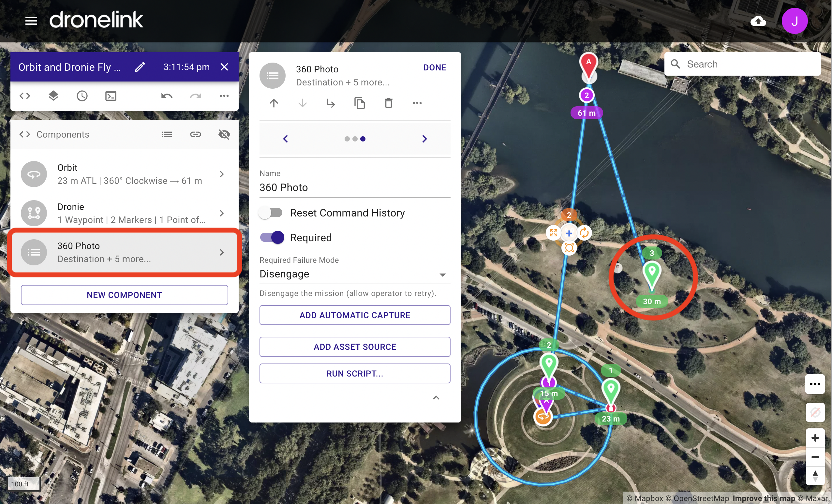832x504 pixels.
Task: Open the layers icon in mission toolbar
Action: pyautogui.click(x=53, y=96)
